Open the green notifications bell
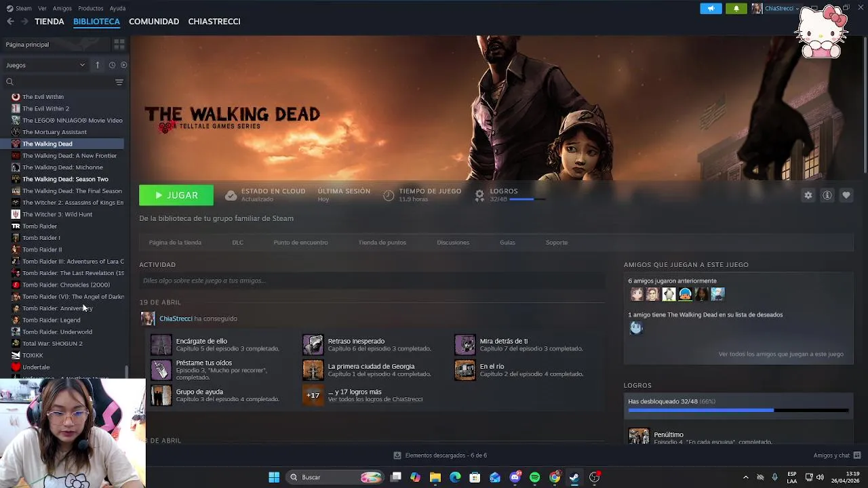The height and width of the screenshot is (488, 868). 736,8
